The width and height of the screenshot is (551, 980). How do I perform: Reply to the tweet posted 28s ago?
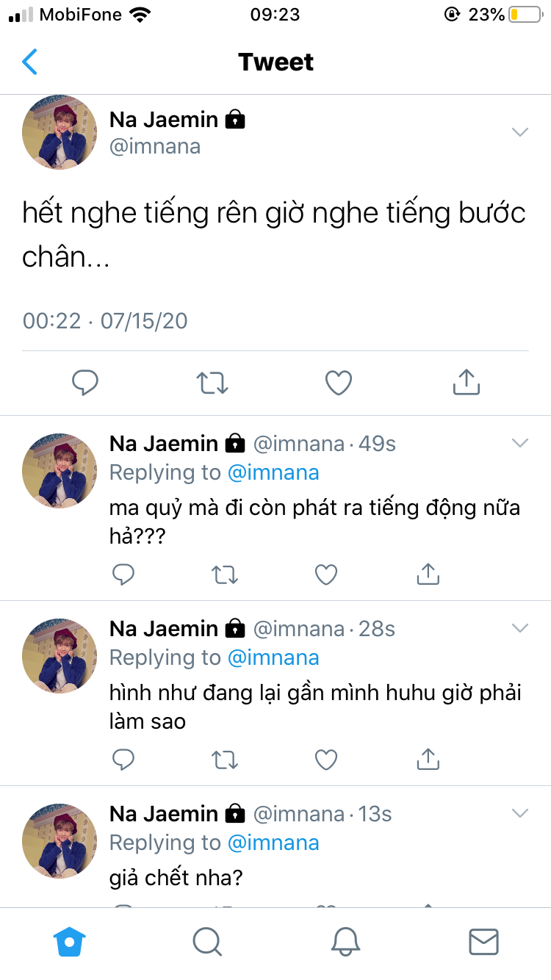pyautogui.click(x=123, y=760)
